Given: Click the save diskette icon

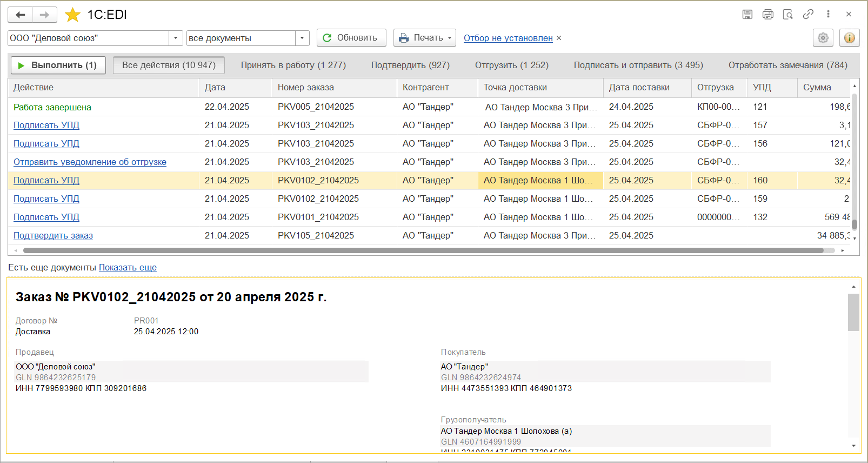Looking at the screenshot, I should [x=747, y=15].
